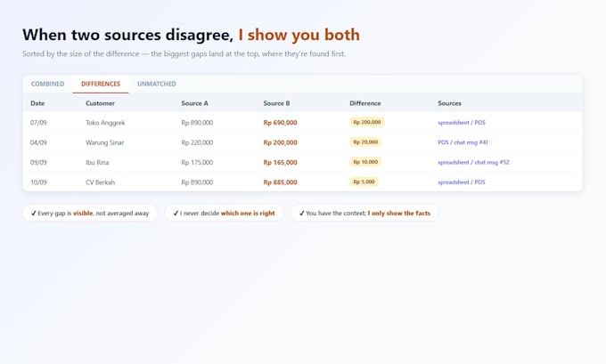
Task: Click the Date column header
Action: click(x=37, y=103)
